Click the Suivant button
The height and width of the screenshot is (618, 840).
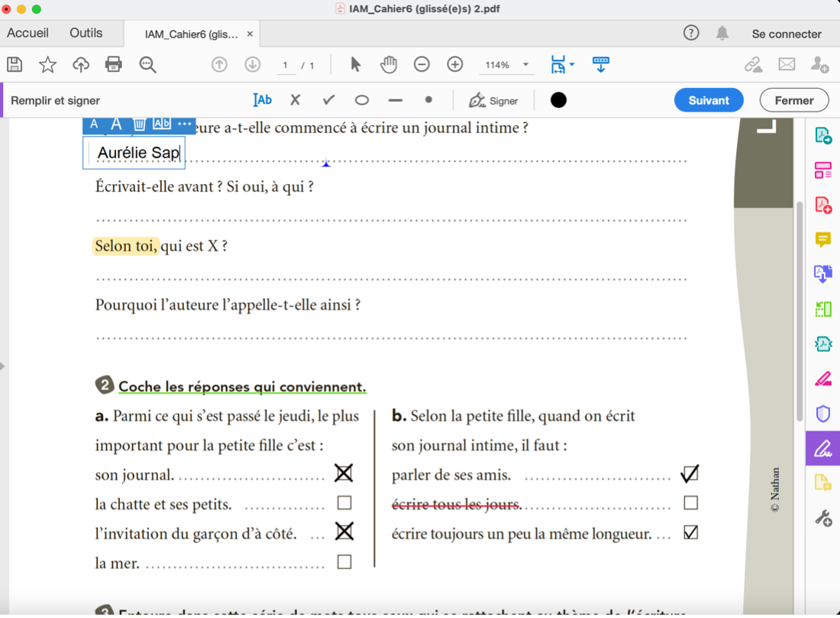point(708,100)
